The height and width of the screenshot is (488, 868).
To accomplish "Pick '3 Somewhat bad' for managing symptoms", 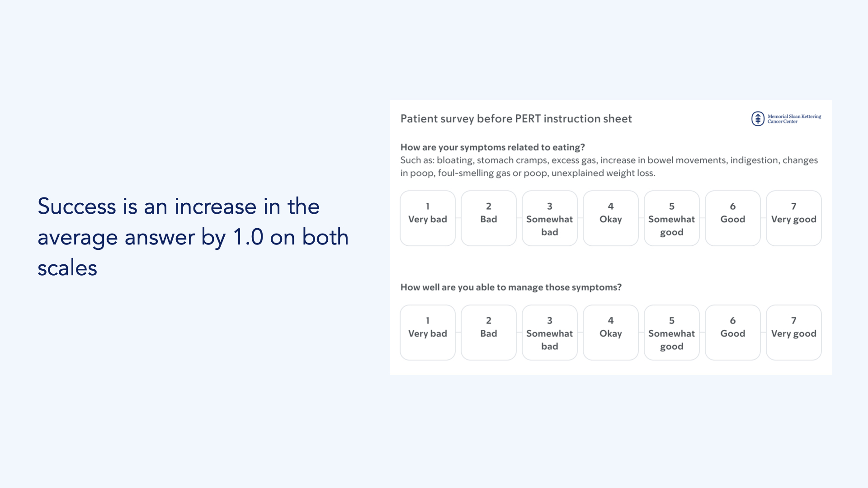I will tap(549, 333).
